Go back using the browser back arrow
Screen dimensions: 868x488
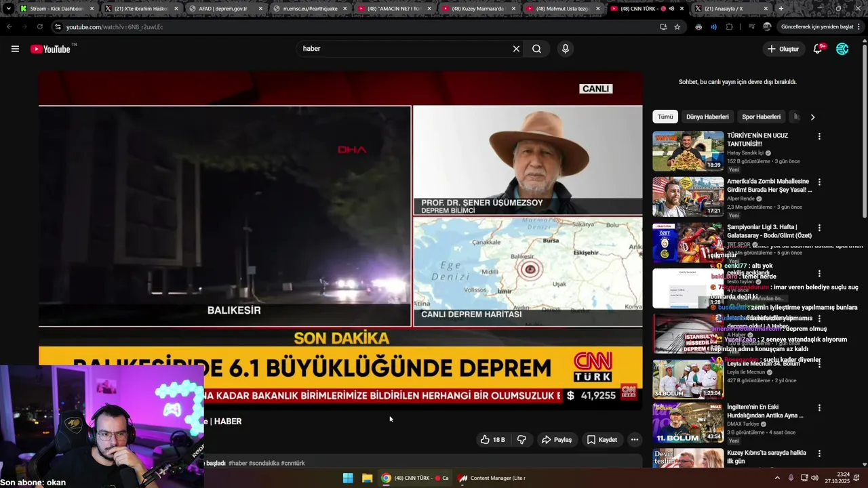[x=9, y=27]
